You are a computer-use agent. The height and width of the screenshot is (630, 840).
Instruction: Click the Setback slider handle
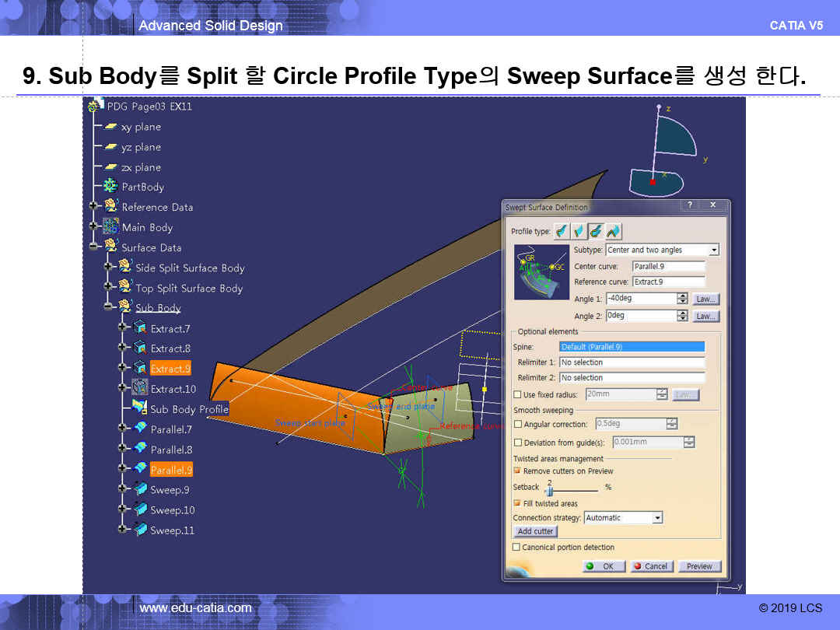coord(549,491)
